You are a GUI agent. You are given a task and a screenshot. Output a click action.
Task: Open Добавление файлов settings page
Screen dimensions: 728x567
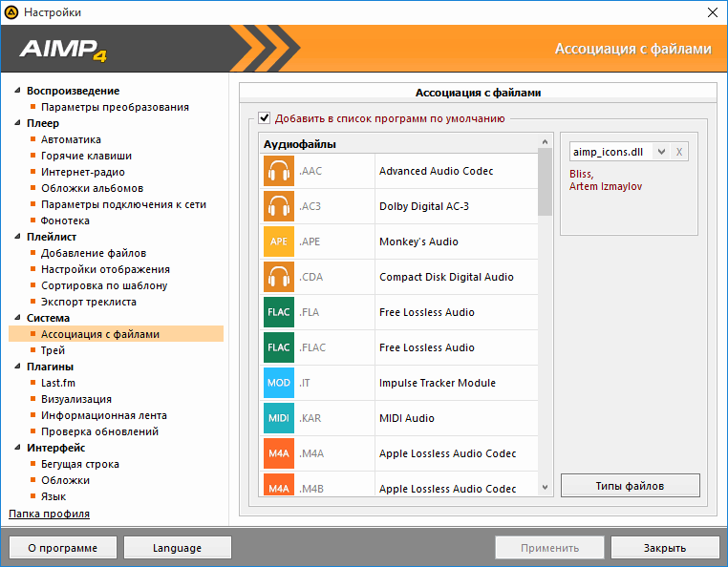[94, 253]
